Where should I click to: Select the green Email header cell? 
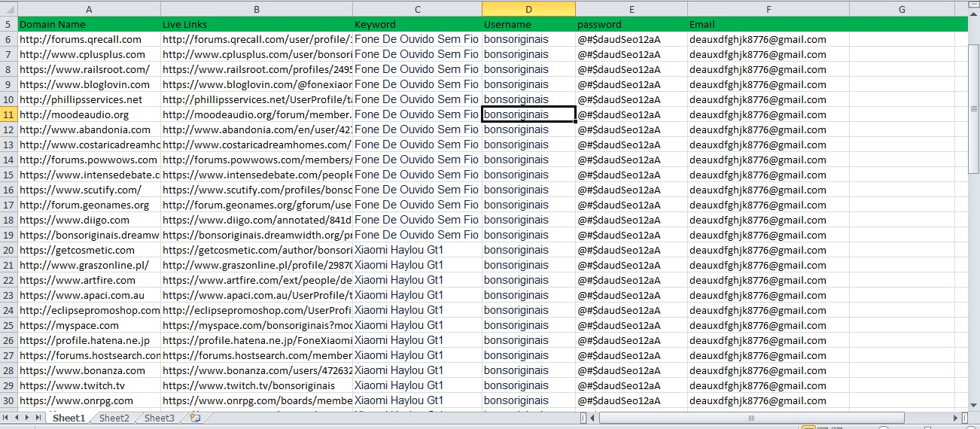pos(768,24)
